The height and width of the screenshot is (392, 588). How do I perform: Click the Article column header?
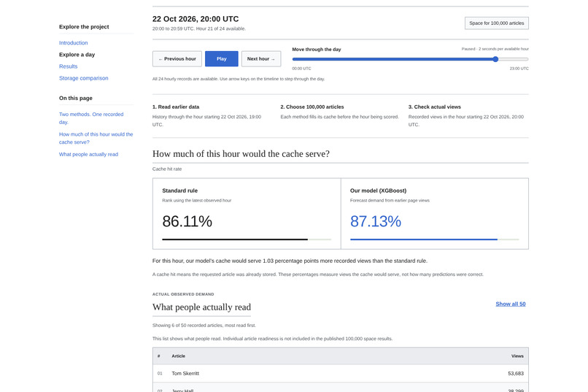[179, 356]
